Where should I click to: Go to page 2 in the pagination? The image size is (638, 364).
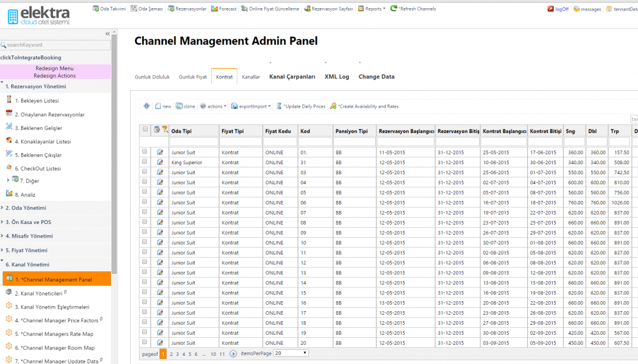coord(171,354)
